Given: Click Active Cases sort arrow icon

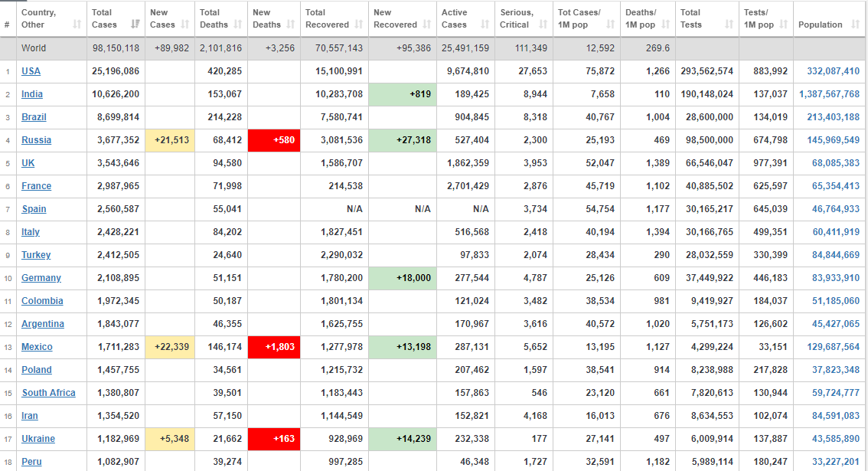Looking at the screenshot, I should tap(485, 25).
